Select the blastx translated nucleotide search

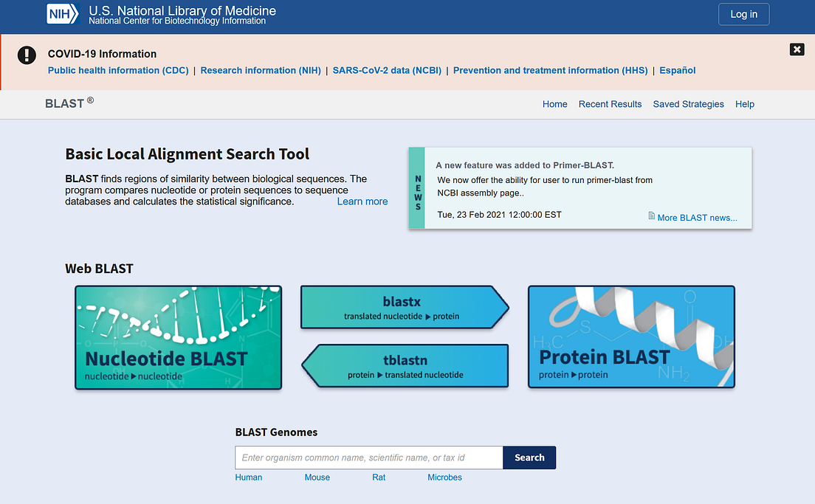click(402, 307)
